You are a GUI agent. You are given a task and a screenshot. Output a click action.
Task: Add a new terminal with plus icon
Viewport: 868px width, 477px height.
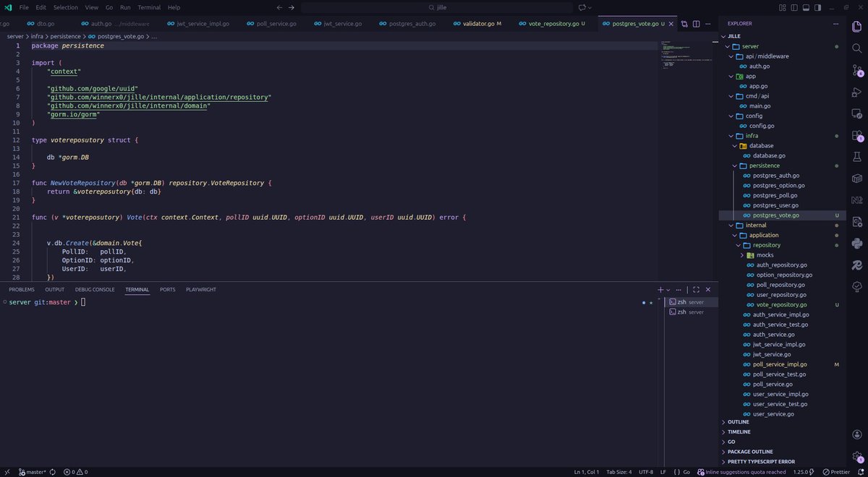(x=660, y=289)
